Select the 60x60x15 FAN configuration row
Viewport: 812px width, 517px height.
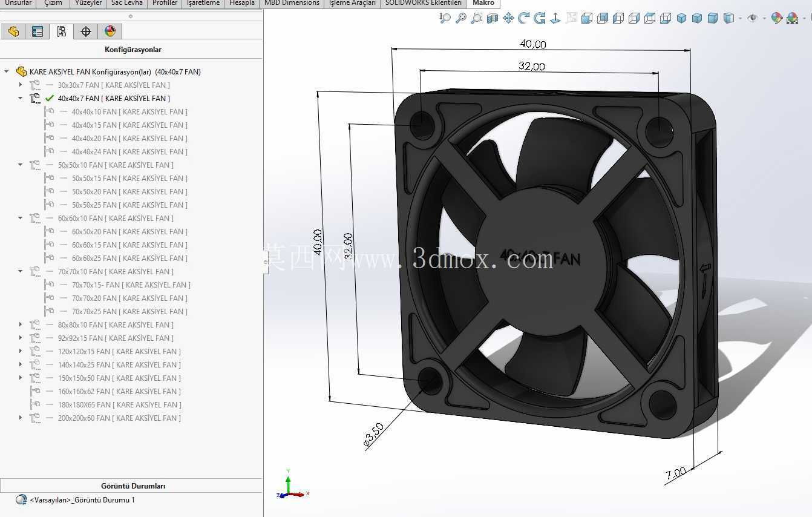pos(129,245)
